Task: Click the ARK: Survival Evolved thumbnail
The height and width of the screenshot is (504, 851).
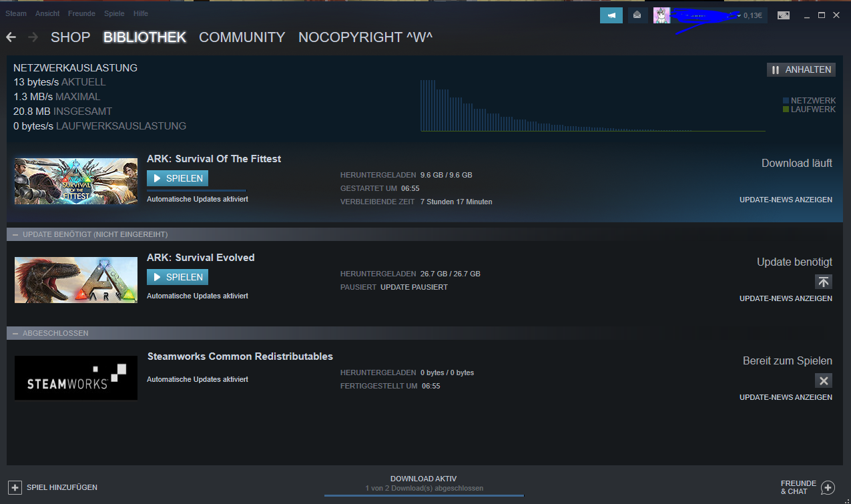Action: point(76,280)
